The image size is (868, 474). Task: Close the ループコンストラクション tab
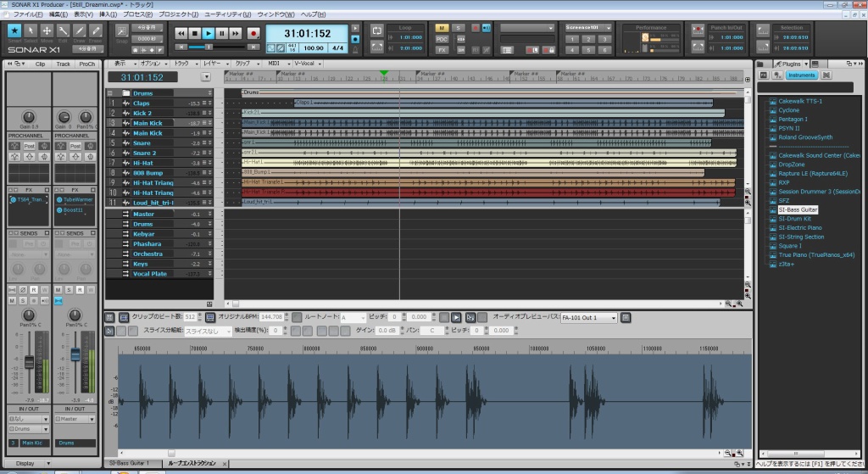(224, 464)
